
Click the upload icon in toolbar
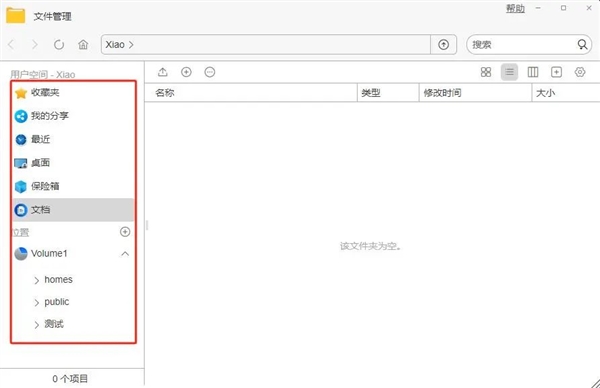[x=163, y=72]
